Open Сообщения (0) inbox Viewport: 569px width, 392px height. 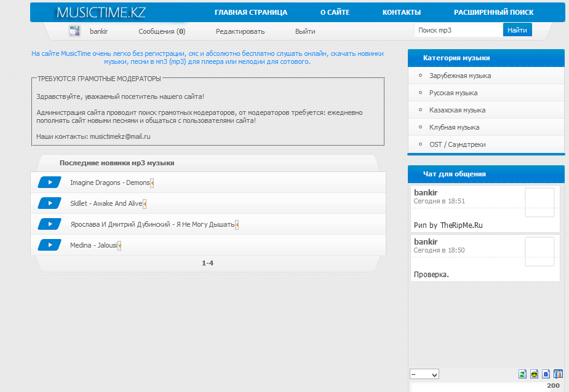point(162,31)
